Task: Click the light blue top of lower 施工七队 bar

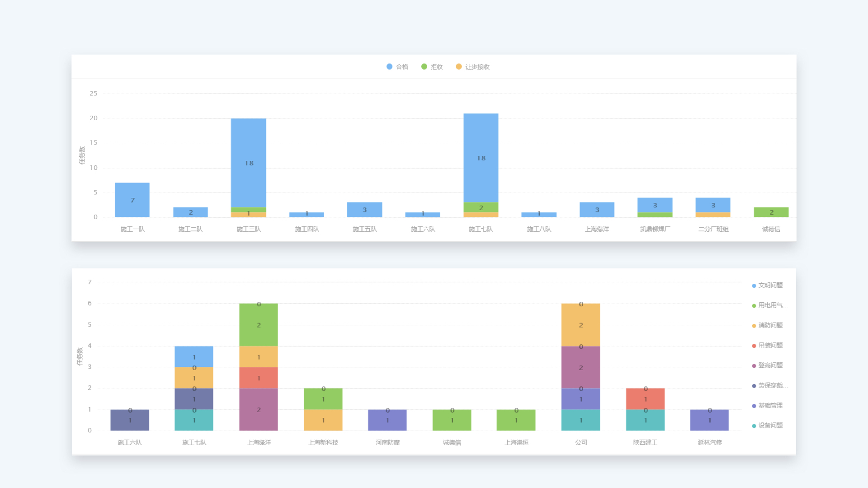Action: tap(194, 356)
